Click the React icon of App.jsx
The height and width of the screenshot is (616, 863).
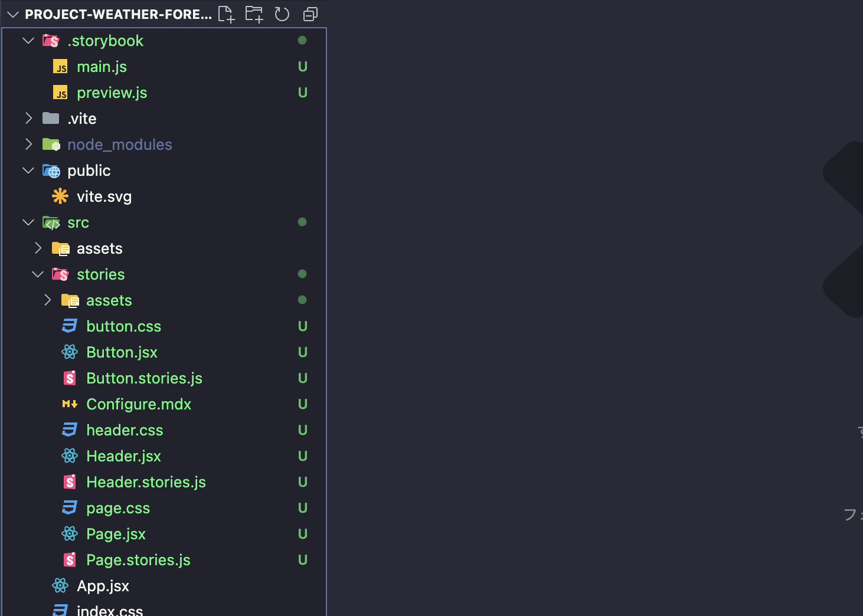(60, 586)
